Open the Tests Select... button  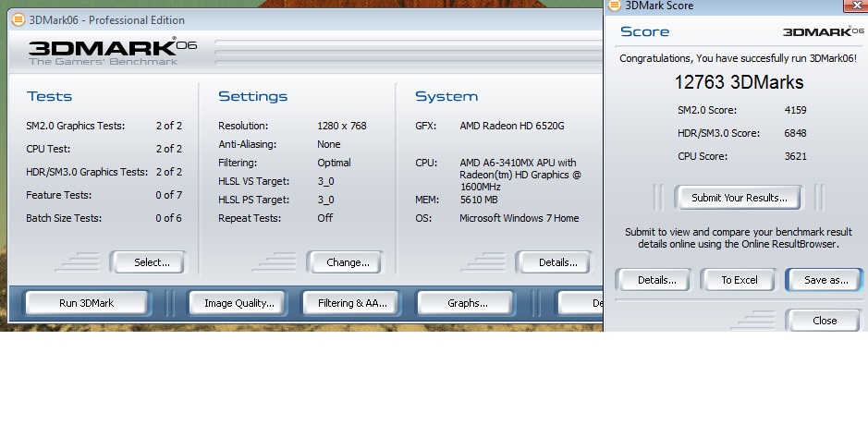pos(148,262)
